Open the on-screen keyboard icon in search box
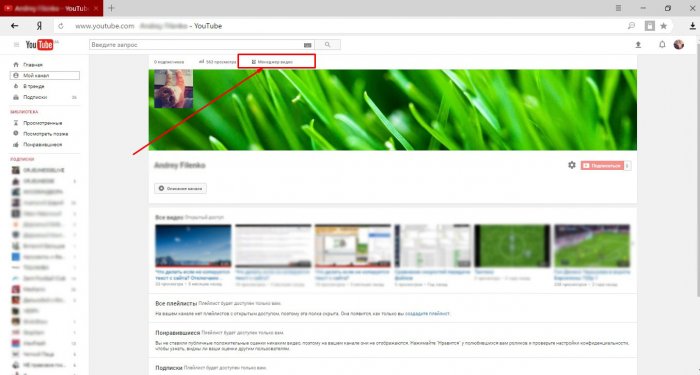Screen dimensions: 700x375 coord(307,45)
